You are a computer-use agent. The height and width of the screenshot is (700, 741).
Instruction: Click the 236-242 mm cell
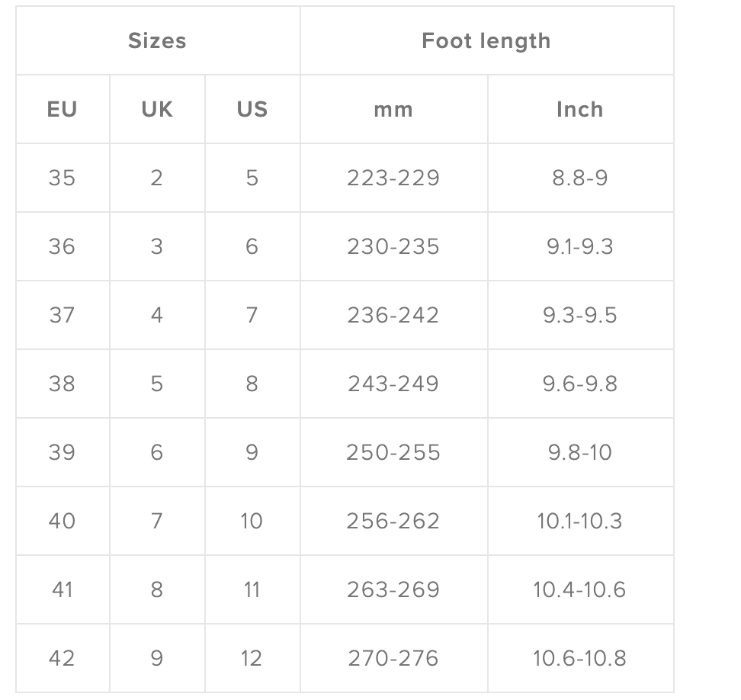click(393, 315)
